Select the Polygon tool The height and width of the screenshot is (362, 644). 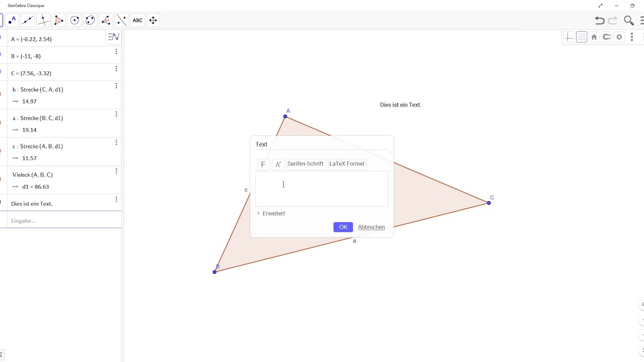tap(59, 20)
